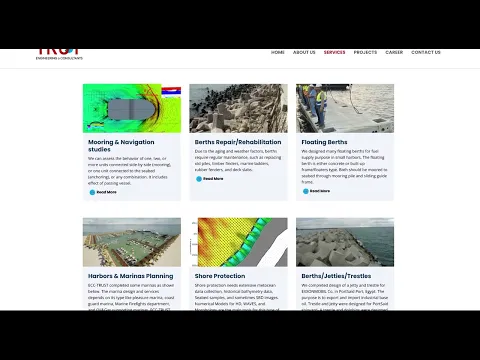Select the SERVICES menu item
This screenshot has height=360, width=480.
[x=334, y=52]
